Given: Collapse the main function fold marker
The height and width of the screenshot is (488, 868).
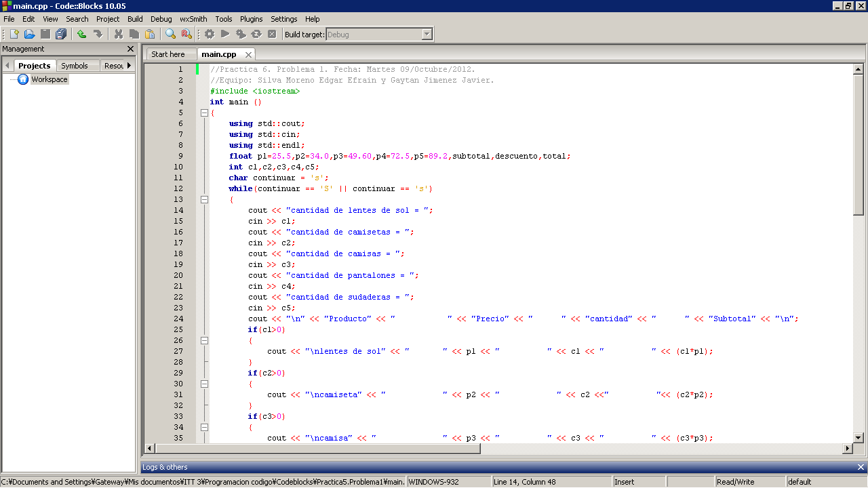Looking at the screenshot, I should (x=204, y=113).
